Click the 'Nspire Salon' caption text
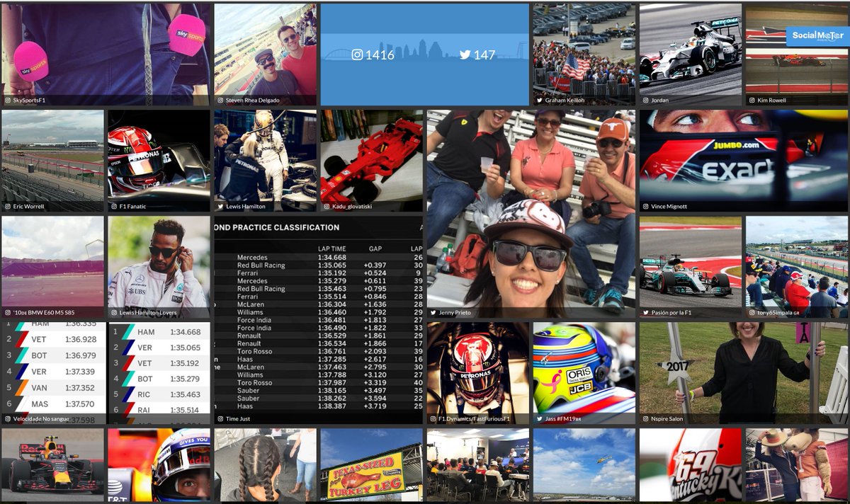This screenshot has width=850, height=504. click(667, 419)
